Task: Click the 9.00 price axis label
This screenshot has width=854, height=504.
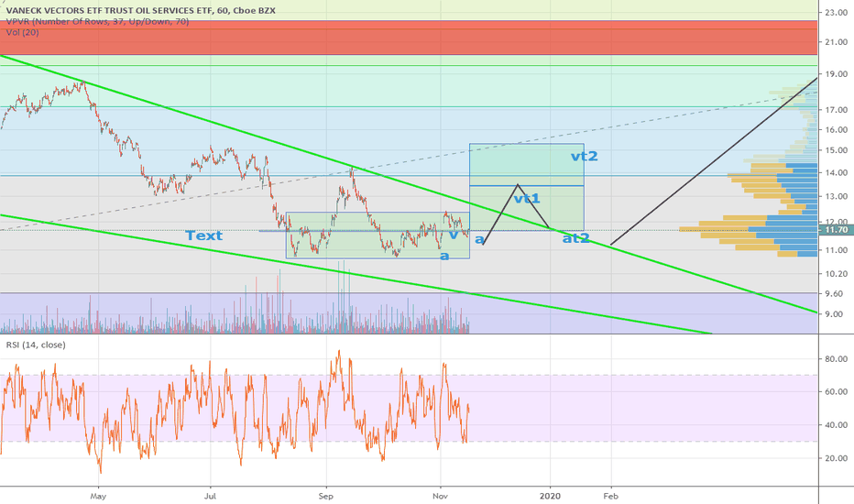Action: tap(833, 314)
